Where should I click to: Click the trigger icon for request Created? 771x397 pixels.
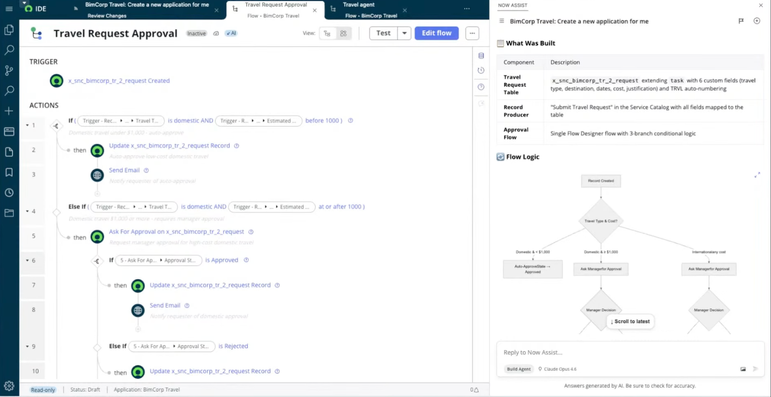point(57,81)
